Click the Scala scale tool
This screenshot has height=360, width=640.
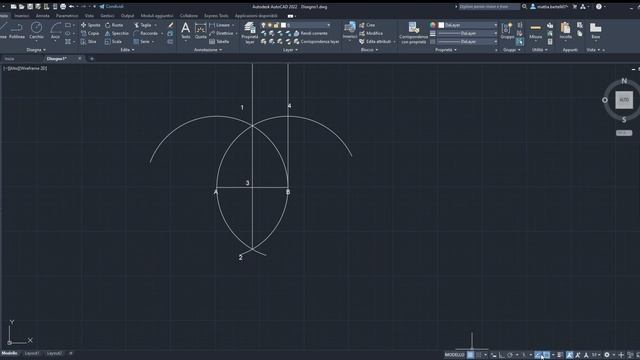pos(113,41)
